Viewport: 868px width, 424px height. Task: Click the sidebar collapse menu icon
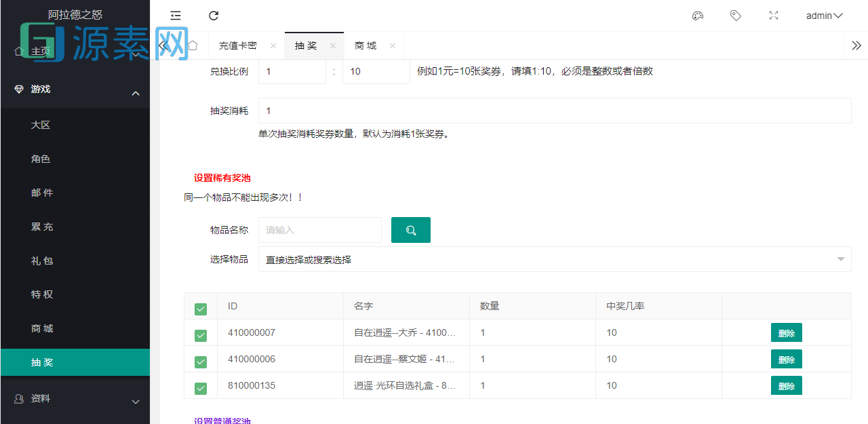pyautogui.click(x=176, y=15)
